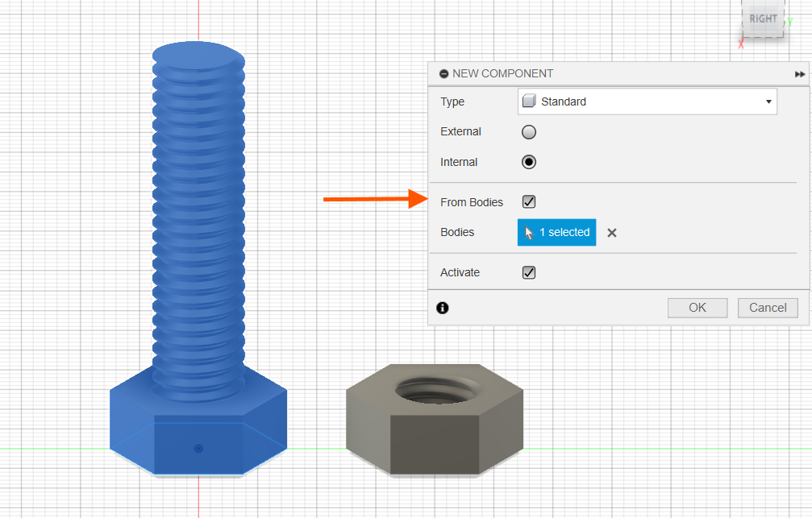Click the info icon in dialog footer

coord(442,308)
